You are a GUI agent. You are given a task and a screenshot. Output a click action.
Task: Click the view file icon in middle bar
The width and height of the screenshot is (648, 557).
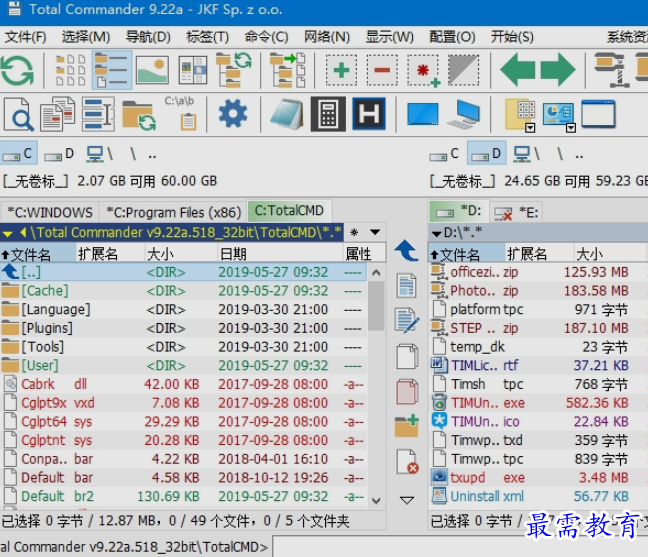pyautogui.click(x=407, y=286)
